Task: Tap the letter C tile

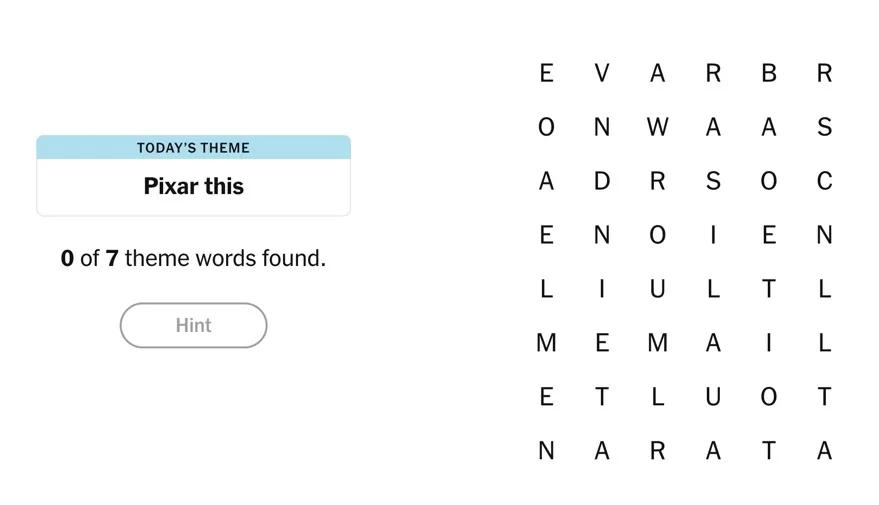Action: [824, 181]
